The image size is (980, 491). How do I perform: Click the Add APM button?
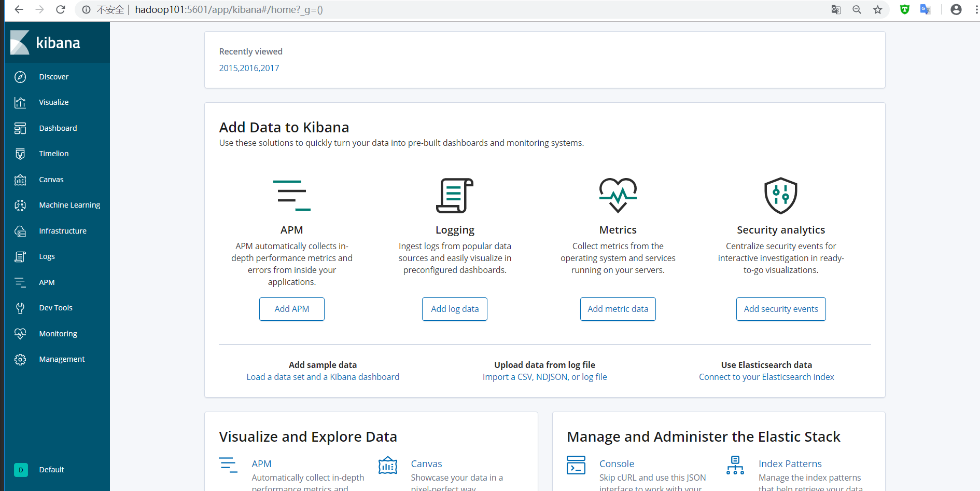click(292, 309)
